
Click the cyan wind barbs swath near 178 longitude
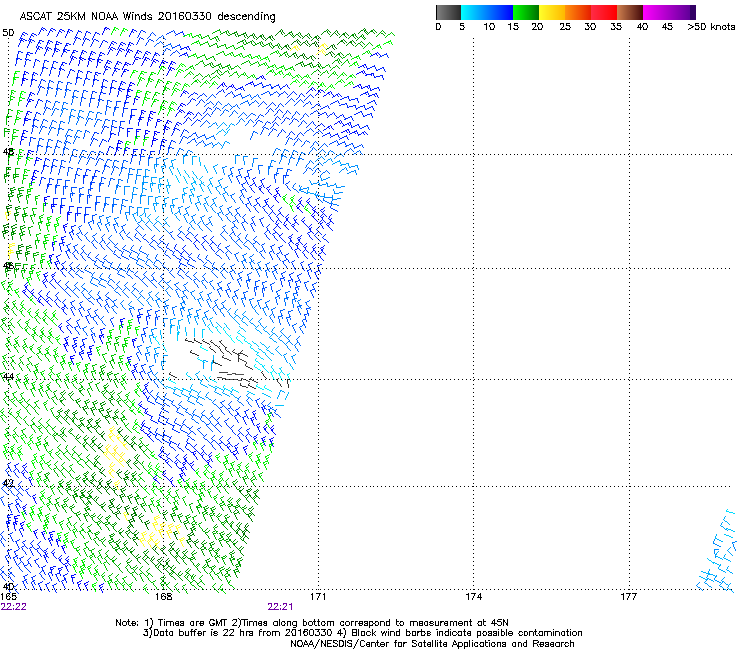(717, 551)
